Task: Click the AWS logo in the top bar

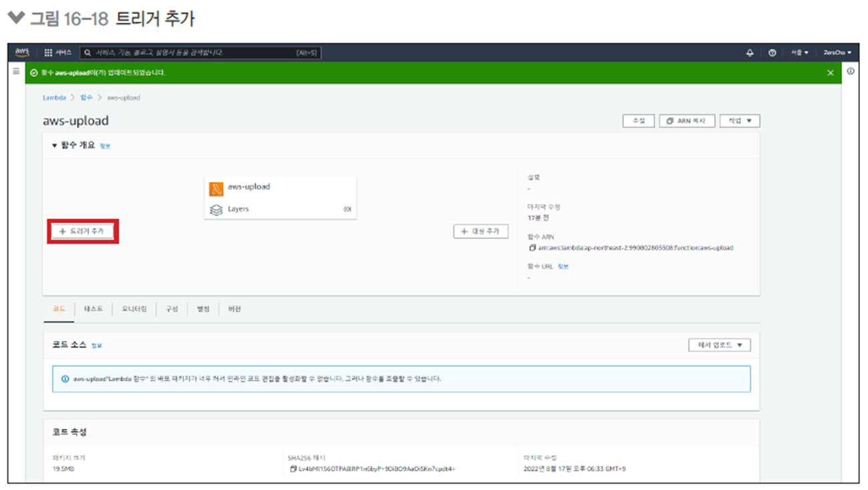Action: point(21,52)
